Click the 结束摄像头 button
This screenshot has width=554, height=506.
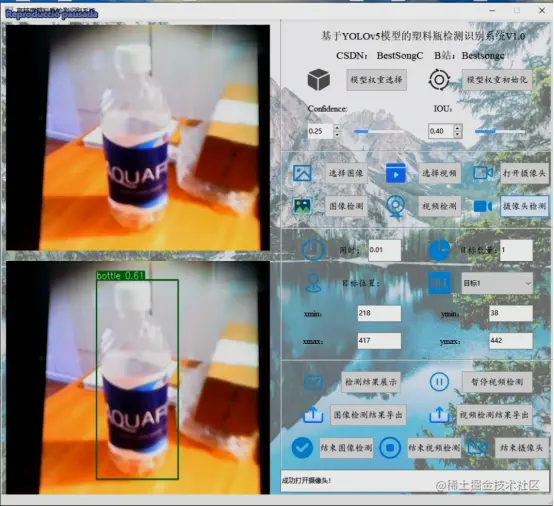522,448
